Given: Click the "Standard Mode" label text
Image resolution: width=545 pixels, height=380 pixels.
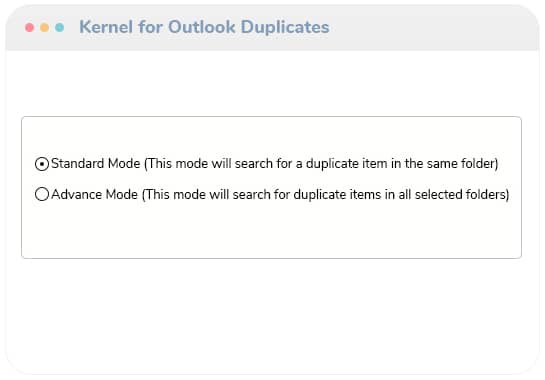Looking at the screenshot, I should (x=96, y=163).
